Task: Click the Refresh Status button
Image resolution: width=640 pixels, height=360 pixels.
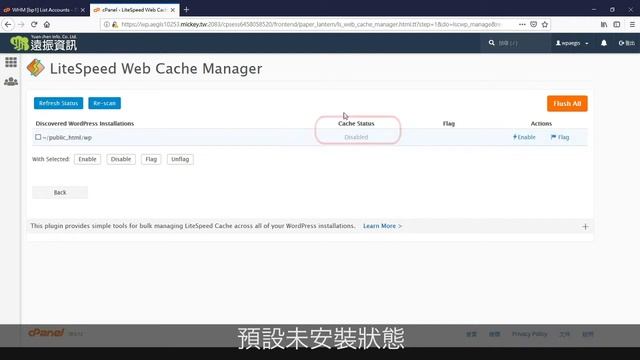Action: tap(58, 103)
